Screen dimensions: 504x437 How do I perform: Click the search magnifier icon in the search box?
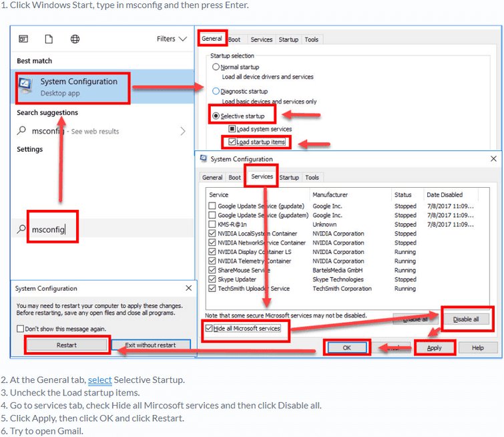(21, 229)
